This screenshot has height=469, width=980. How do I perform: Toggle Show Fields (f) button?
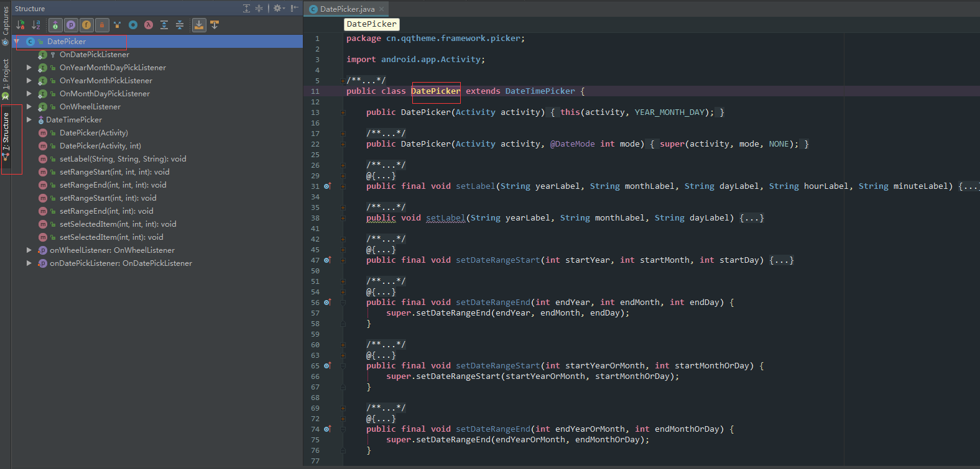pos(86,25)
